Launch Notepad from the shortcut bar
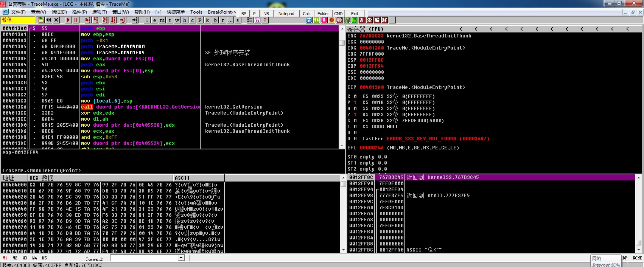Screen dimensions: 644x267 point(286,14)
